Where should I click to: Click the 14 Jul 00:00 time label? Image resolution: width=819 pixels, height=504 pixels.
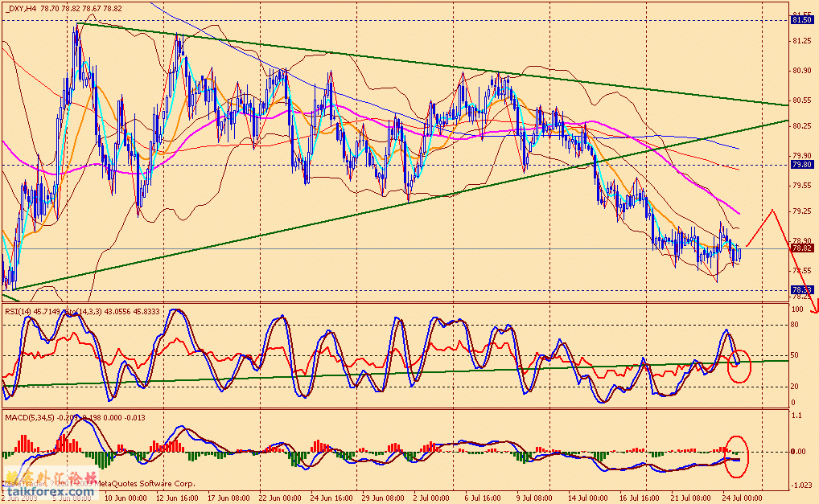click(589, 498)
